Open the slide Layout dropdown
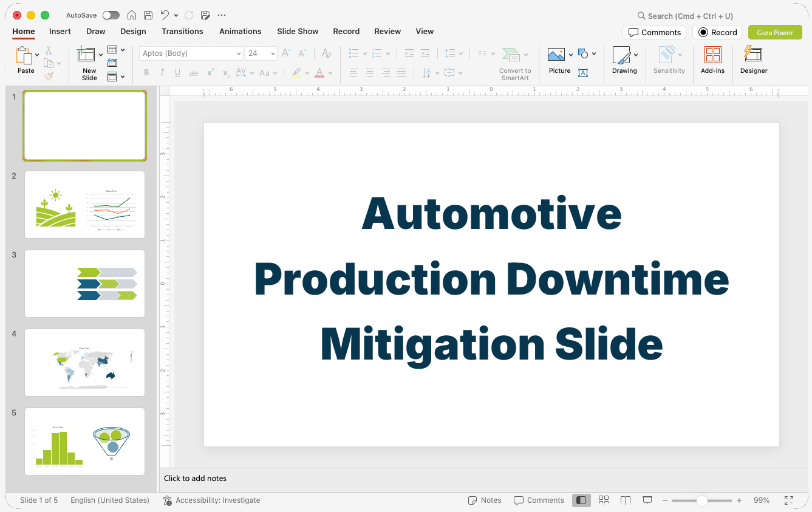 click(116, 50)
